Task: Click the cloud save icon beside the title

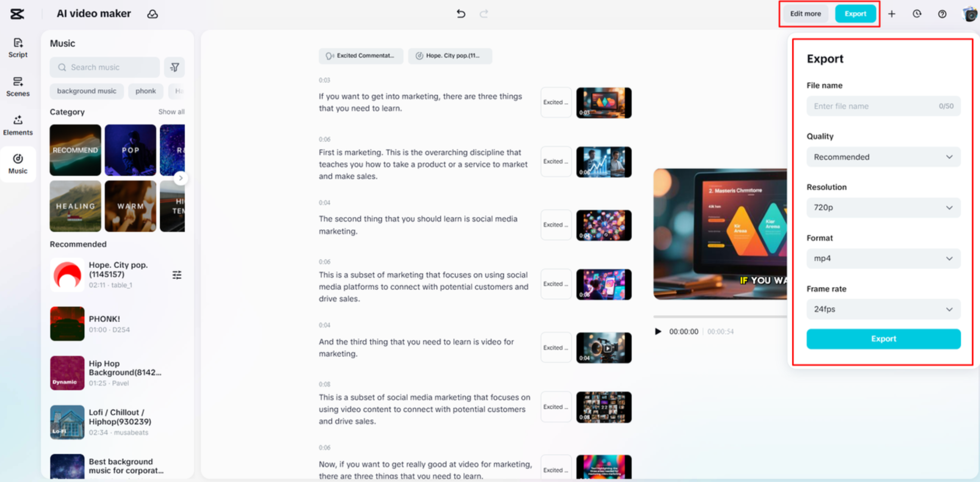Action: click(153, 14)
